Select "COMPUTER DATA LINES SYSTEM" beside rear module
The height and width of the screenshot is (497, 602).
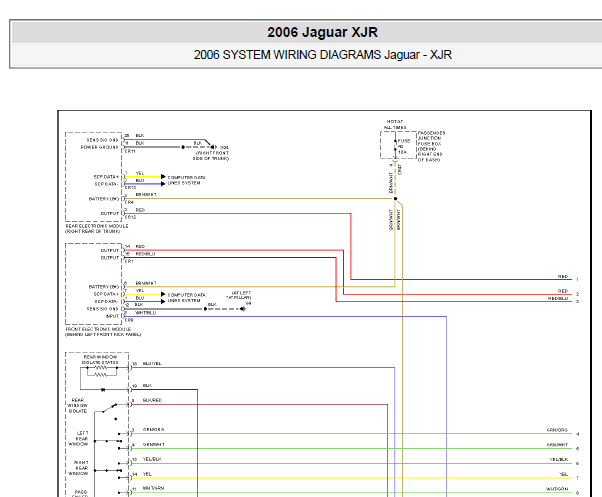pyautogui.click(x=187, y=180)
